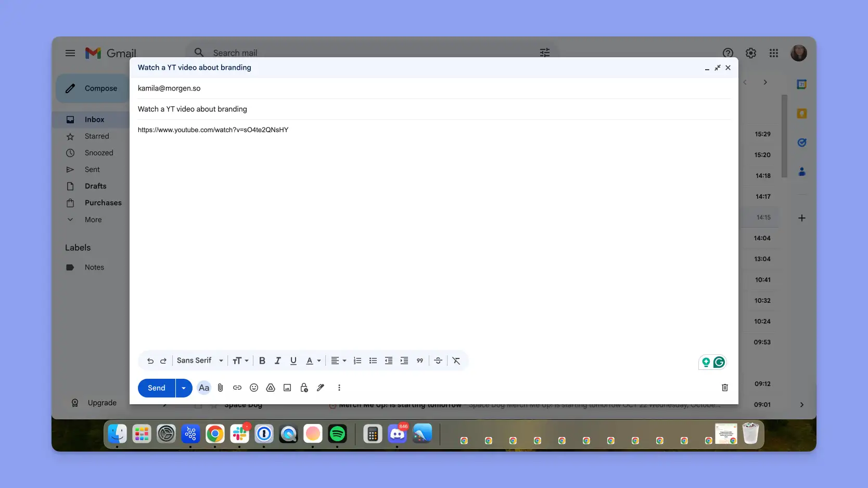Remove text formatting
868x488 pixels.
point(456,361)
